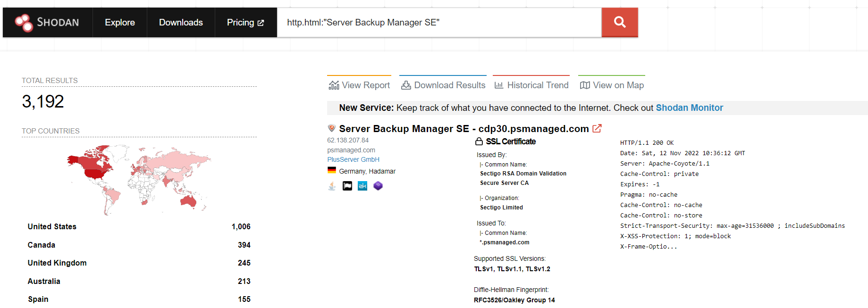The width and height of the screenshot is (868, 308).
Task: Open the result via the red external link icon
Action: (x=597, y=128)
